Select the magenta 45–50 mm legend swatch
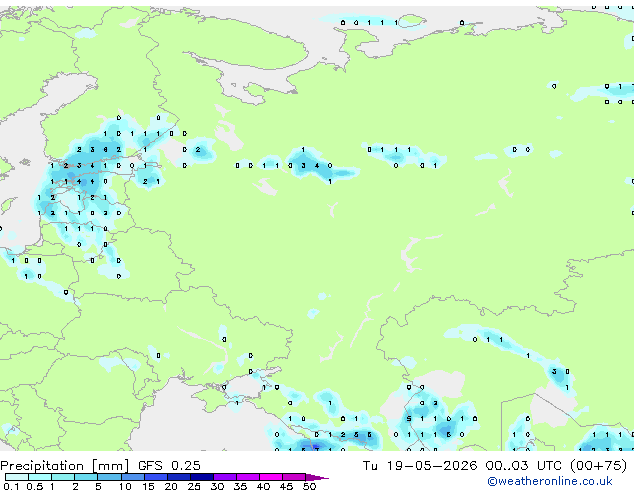 point(294,477)
